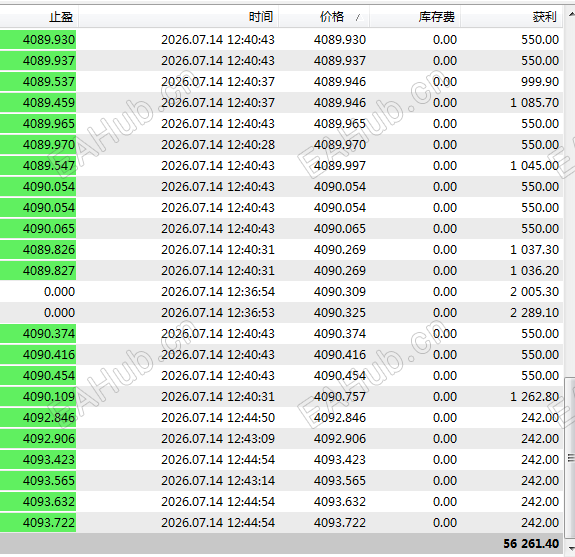Select price cell 4089.937

340,61
